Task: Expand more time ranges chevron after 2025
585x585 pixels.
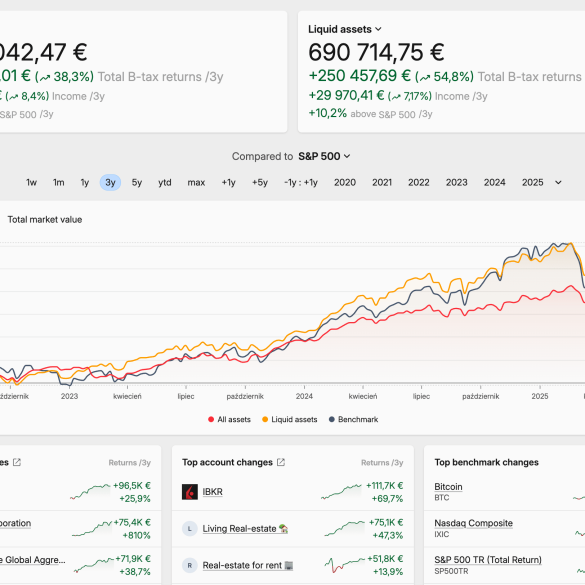Action: pos(558,182)
